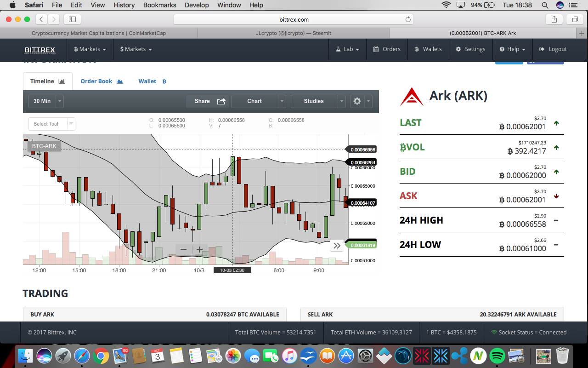Zoom out the chart with minus button
Viewport: 588px width, 368px height.
coord(184,250)
